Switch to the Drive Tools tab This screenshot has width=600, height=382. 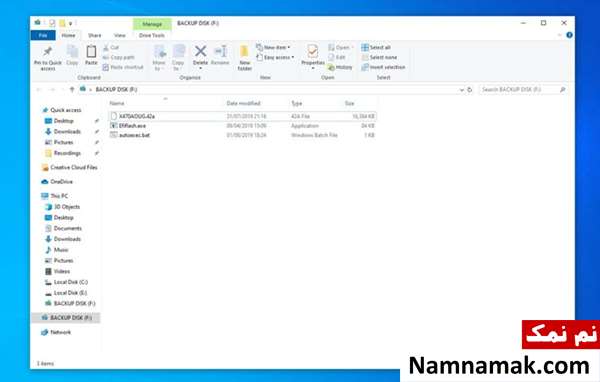pyautogui.click(x=152, y=35)
